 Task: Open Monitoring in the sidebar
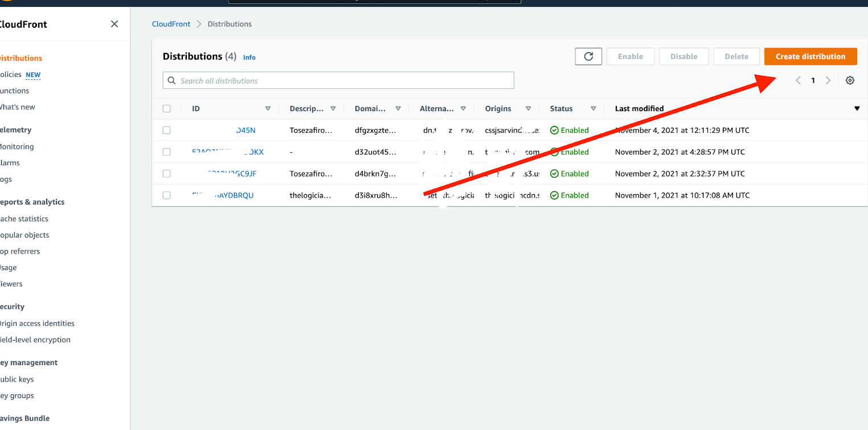pyautogui.click(x=17, y=146)
